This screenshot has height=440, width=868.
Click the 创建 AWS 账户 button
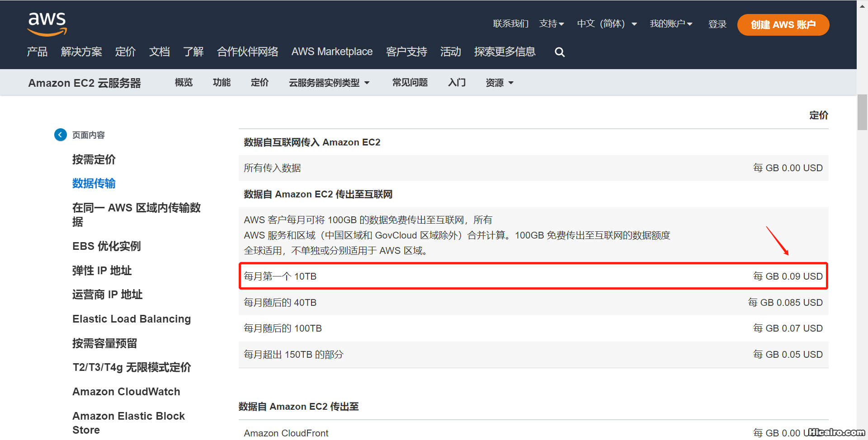[783, 25]
